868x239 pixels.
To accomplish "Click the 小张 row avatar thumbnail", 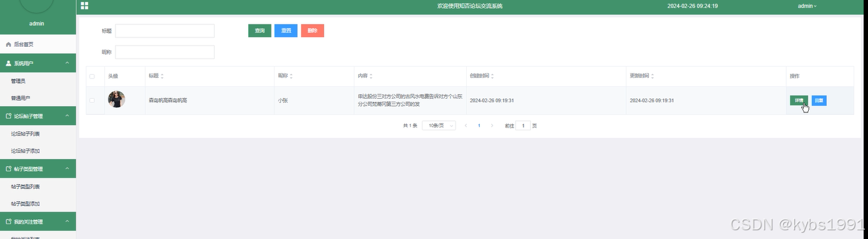I will (117, 99).
